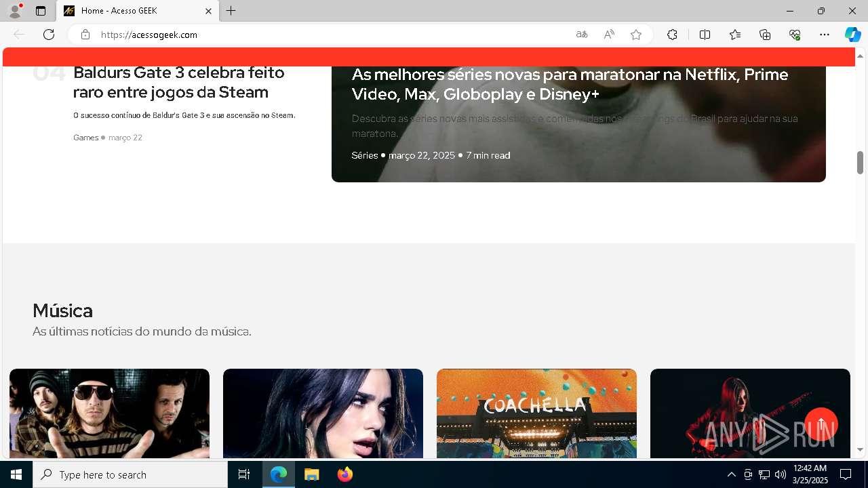Viewport: 868px width, 488px height.
Task: Open the Coachella article thumbnail
Action: pyautogui.click(x=536, y=413)
